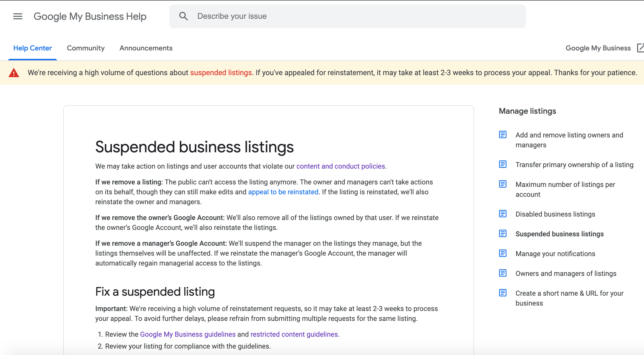Switch to the Help Center tab
Viewport: 644px width, 355px height.
pyautogui.click(x=33, y=48)
